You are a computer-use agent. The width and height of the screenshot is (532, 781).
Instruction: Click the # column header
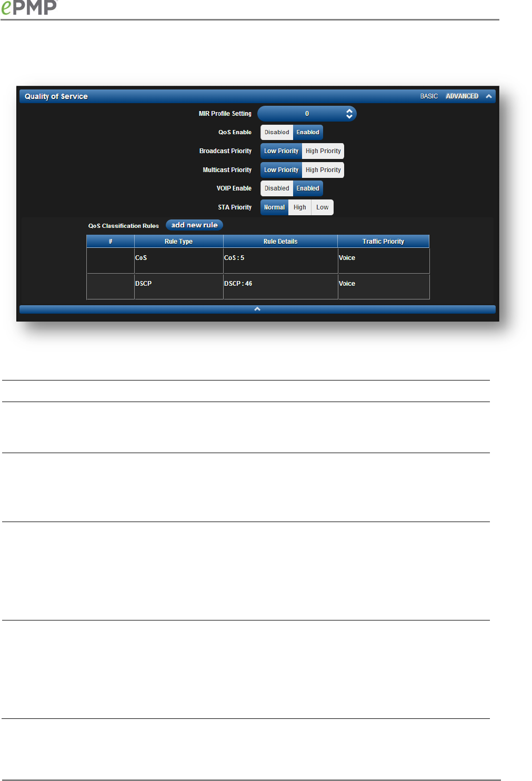111,242
